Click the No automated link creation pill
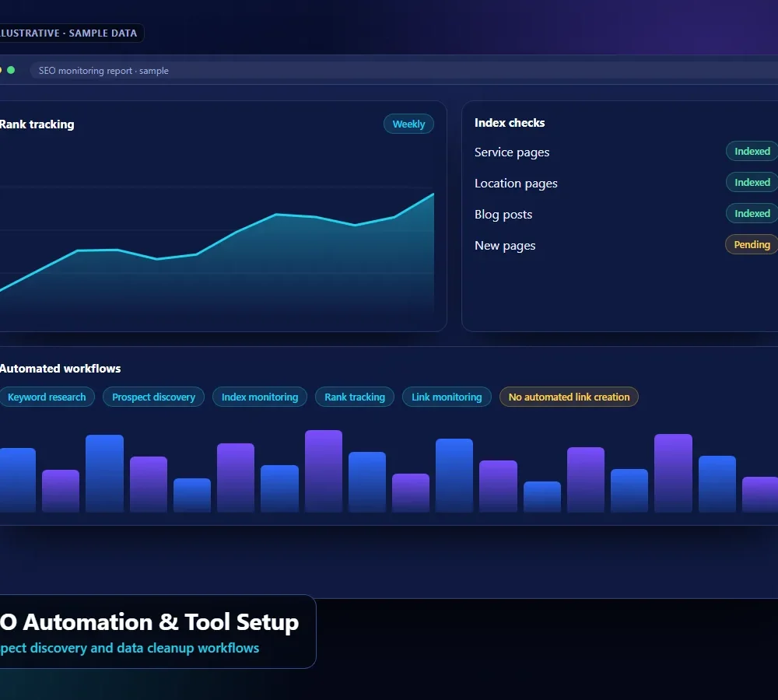Screen dimensions: 778x700 coord(569,397)
